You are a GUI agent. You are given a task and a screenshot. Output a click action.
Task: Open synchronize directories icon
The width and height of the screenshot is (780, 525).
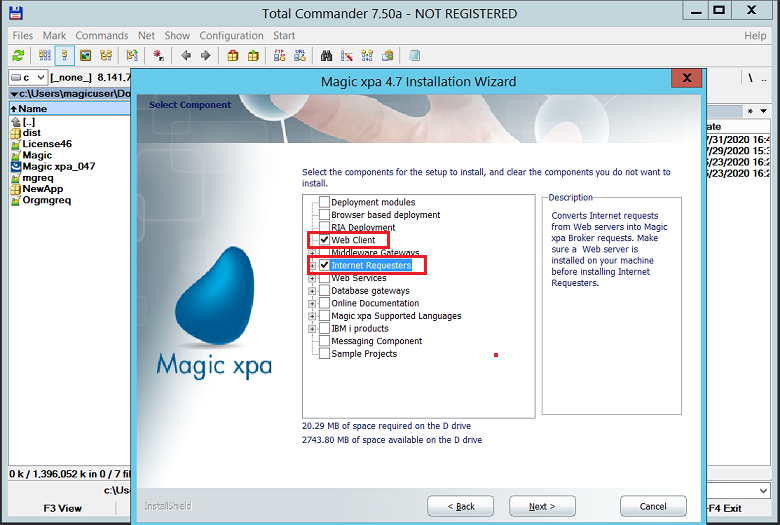pos(367,55)
